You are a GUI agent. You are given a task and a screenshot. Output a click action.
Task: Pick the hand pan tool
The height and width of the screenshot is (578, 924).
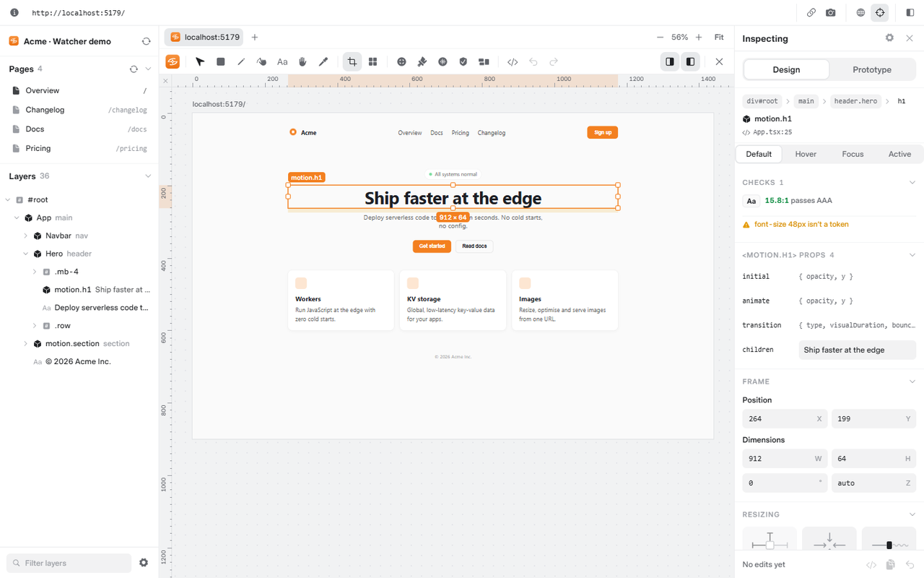pos(303,62)
